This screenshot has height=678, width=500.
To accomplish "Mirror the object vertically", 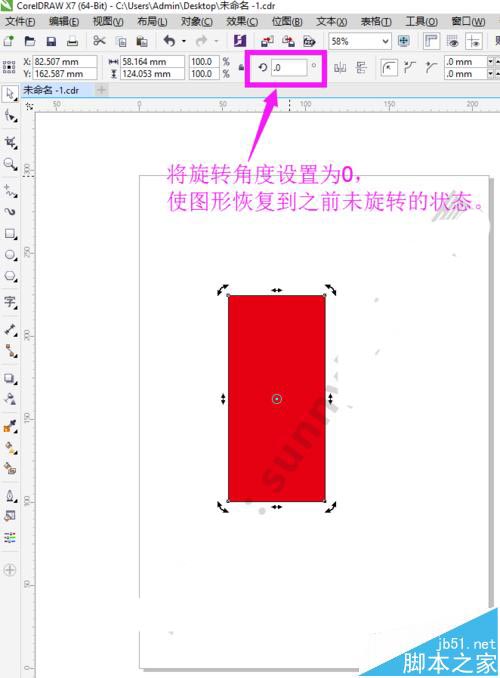I will [x=361, y=67].
